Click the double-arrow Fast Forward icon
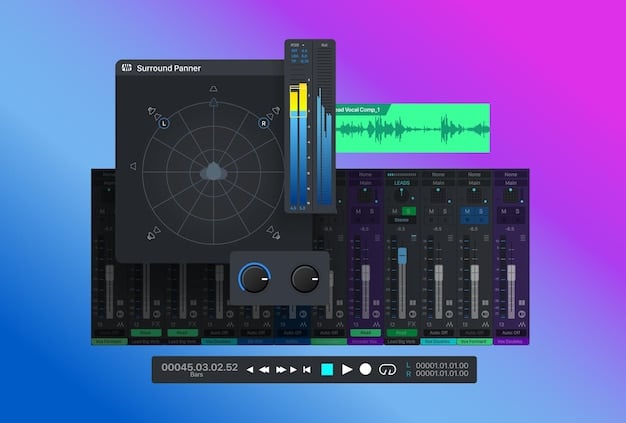The width and height of the screenshot is (626, 423). tap(282, 369)
